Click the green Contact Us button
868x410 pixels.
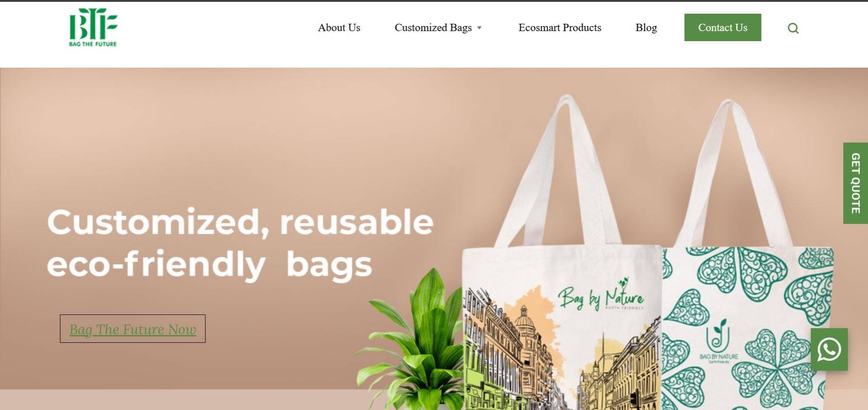pos(722,27)
